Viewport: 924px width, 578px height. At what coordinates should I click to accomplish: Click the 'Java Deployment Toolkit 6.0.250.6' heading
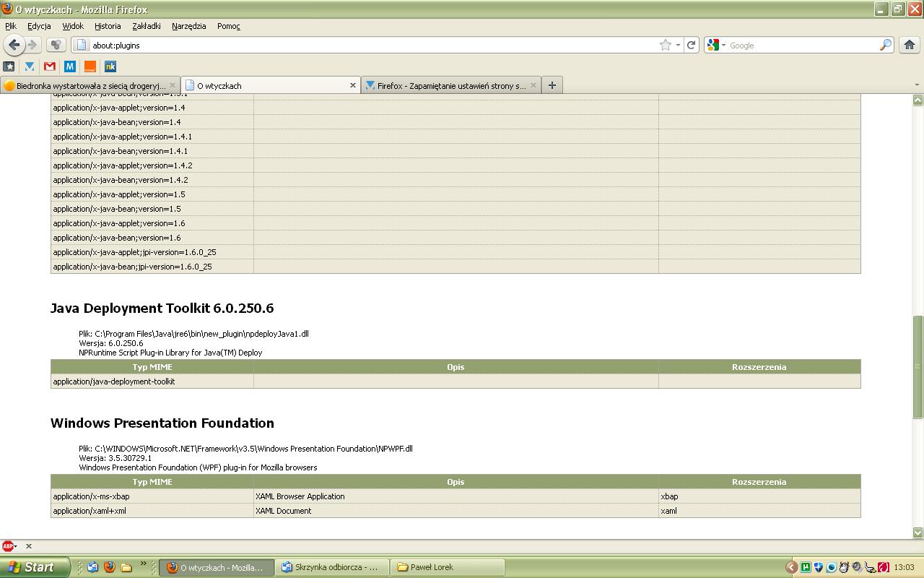coord(162,309)
